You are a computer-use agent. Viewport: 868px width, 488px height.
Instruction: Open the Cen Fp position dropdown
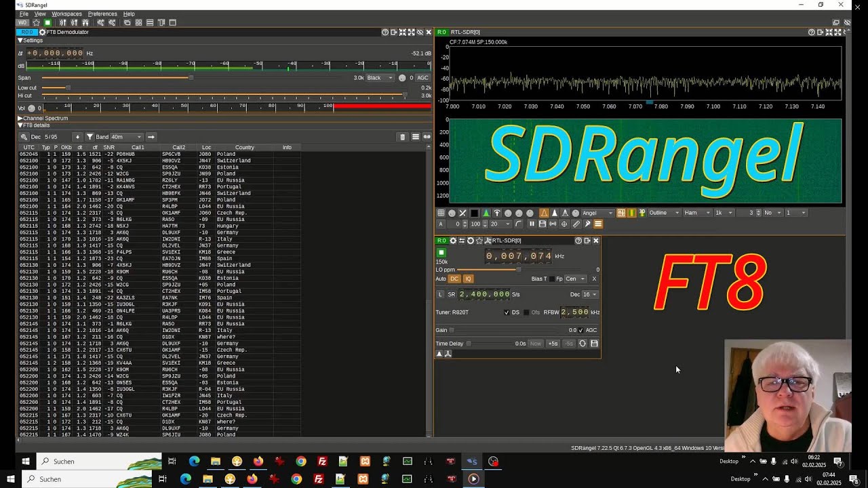point(575,279)
